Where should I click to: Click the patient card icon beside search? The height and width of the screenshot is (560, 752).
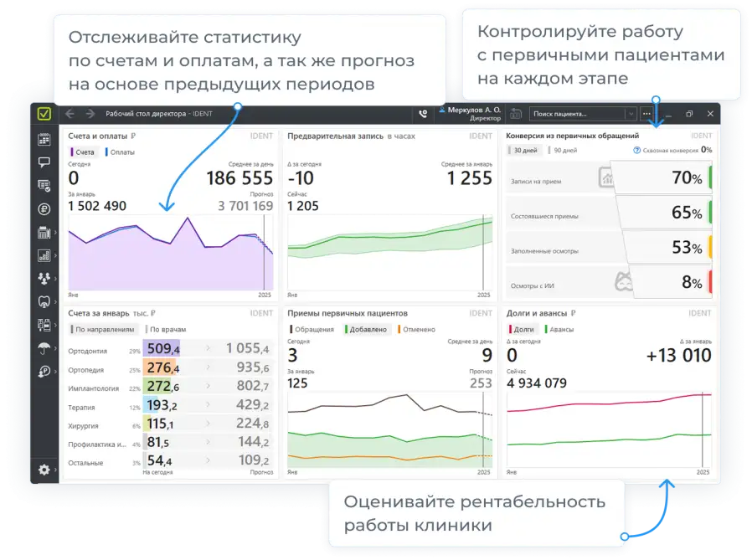pos(516,114)
